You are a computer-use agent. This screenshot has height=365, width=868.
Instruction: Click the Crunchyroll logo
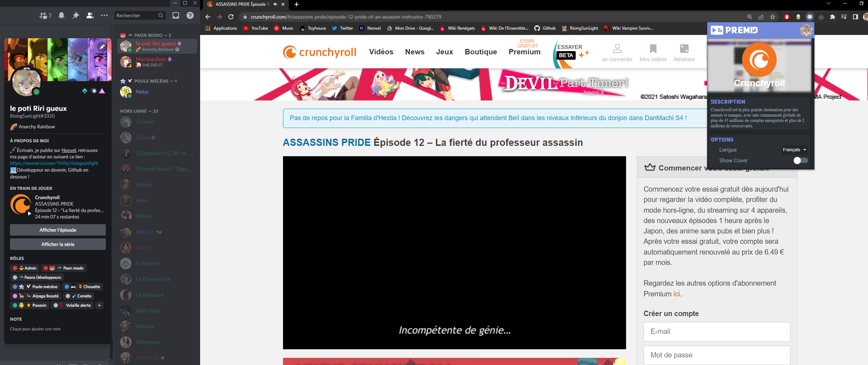[x=319, y=52]
